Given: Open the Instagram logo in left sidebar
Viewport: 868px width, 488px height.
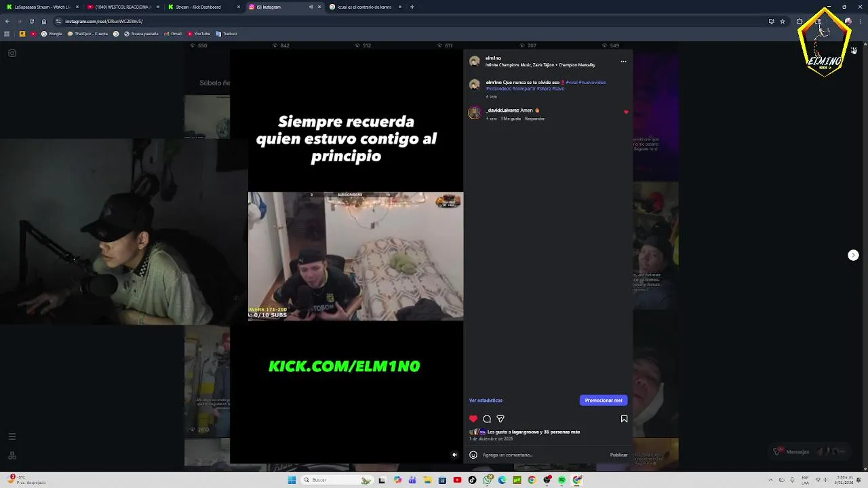Looking at the screenshot, I should pos(12,53).
